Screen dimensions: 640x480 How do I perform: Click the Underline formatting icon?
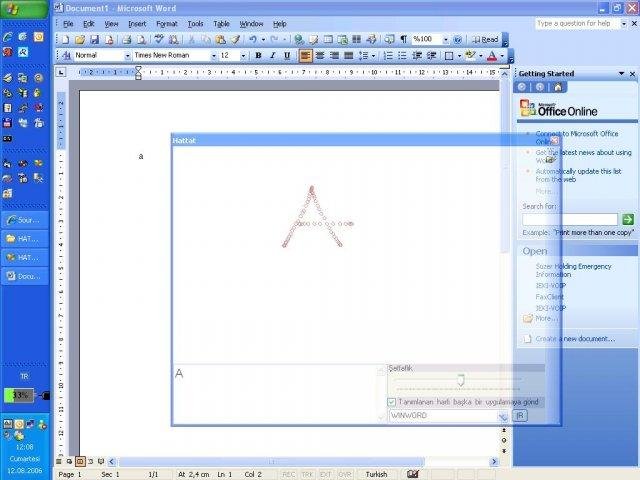pos(287,56)
